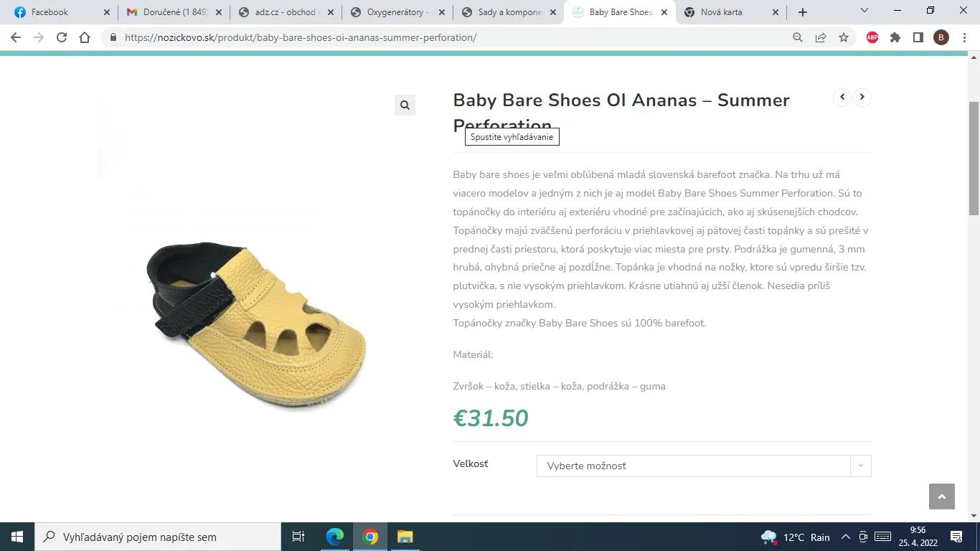Reload the current page
Viewport: 980px width, 551px height.
pyautogui.click(x=62, y=37)
